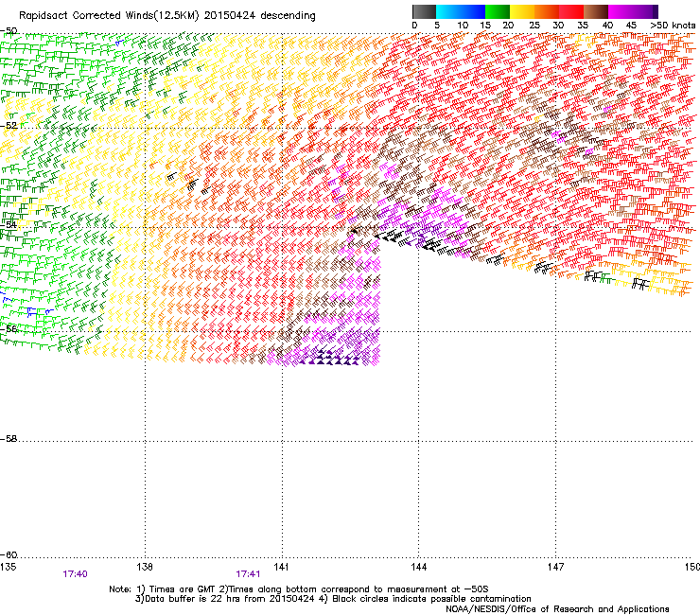This screenshot has height=615, width=700.
Task: Click the '141' longitude axis label
Action: pyautogui.click(x=281, y=567)
